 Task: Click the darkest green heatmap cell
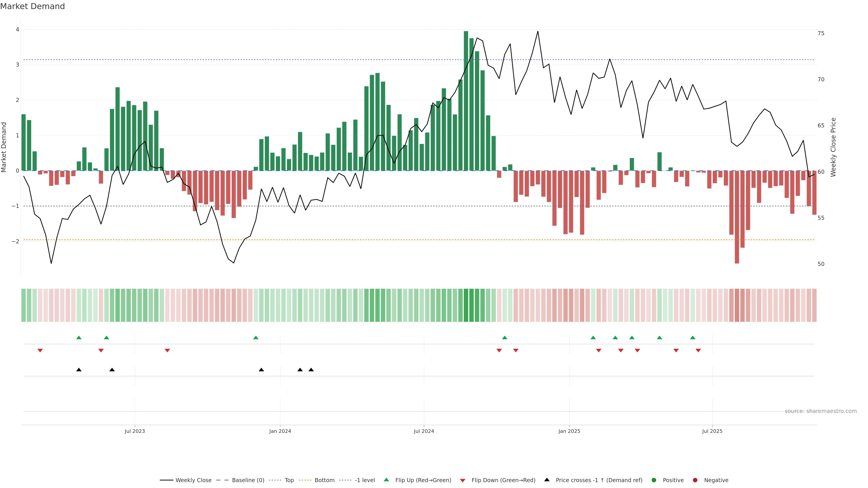466,305
